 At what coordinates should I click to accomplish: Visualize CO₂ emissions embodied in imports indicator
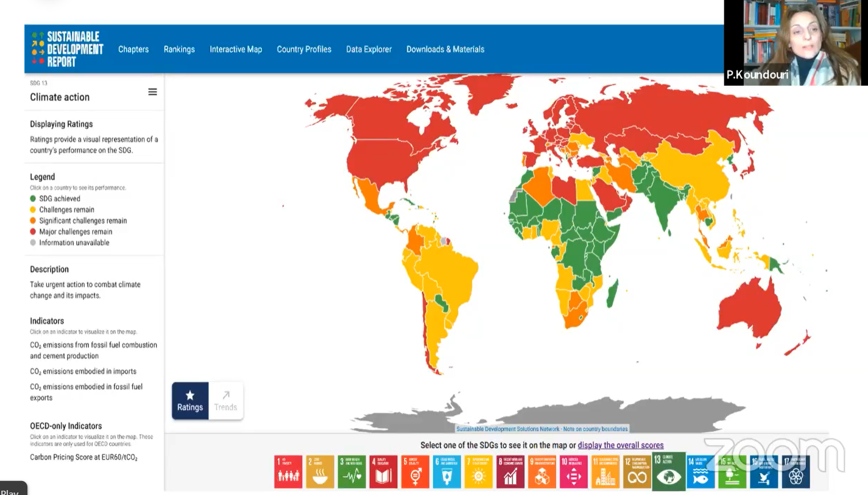pos(83,371)
